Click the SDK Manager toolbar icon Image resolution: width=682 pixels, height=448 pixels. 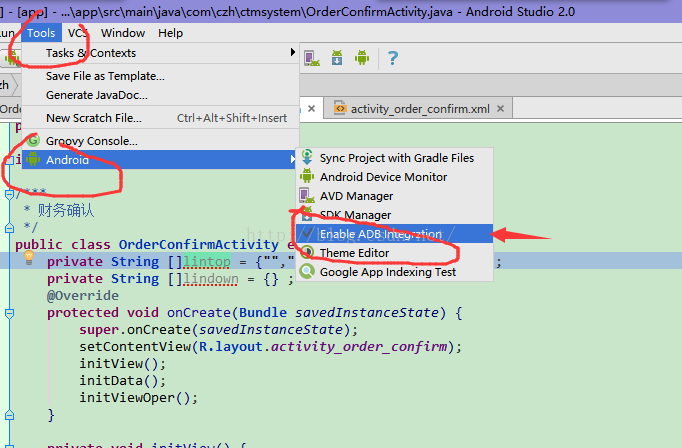click(x=337, y=57)
